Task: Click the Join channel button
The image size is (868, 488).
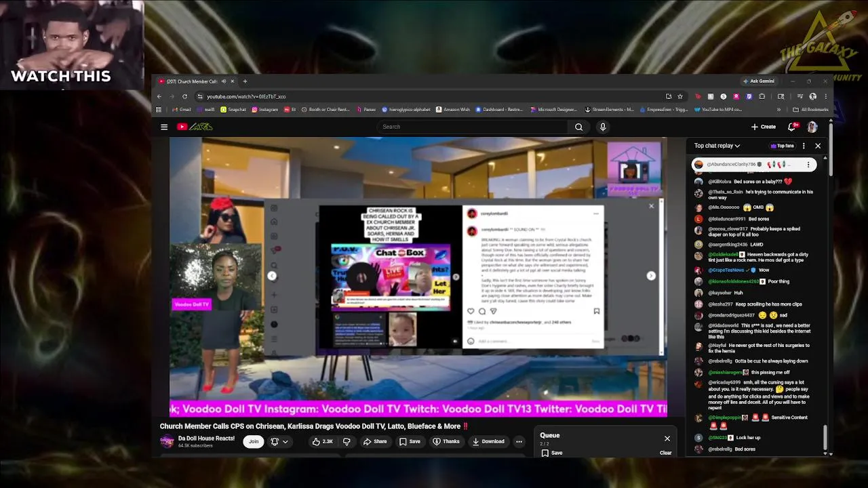Action: click(x=254, y=442)
